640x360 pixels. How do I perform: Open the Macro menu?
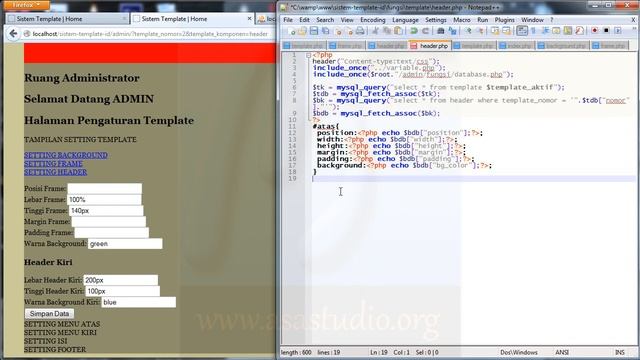click(x=462, y=20)
